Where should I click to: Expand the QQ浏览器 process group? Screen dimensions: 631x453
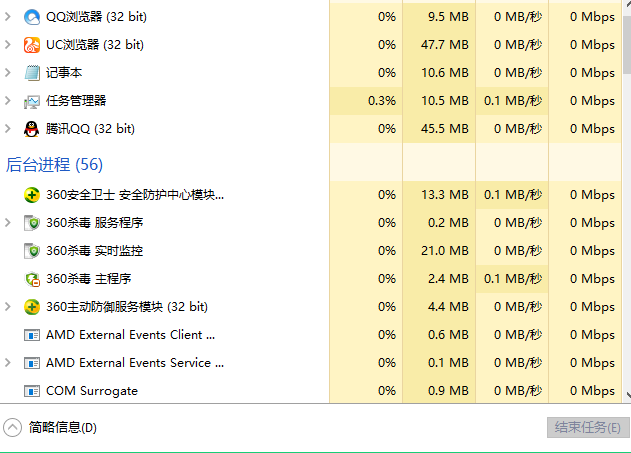[x=9, y=17]
